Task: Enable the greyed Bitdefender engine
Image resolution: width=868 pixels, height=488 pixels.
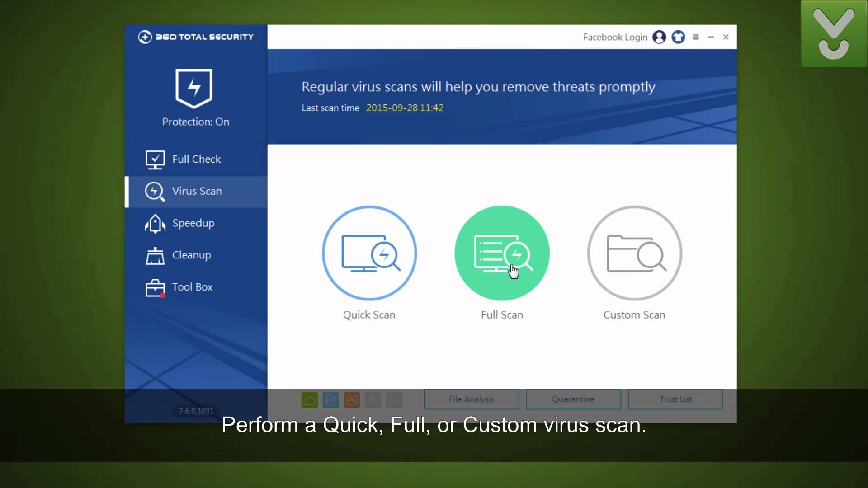Action: click(373, 400)
